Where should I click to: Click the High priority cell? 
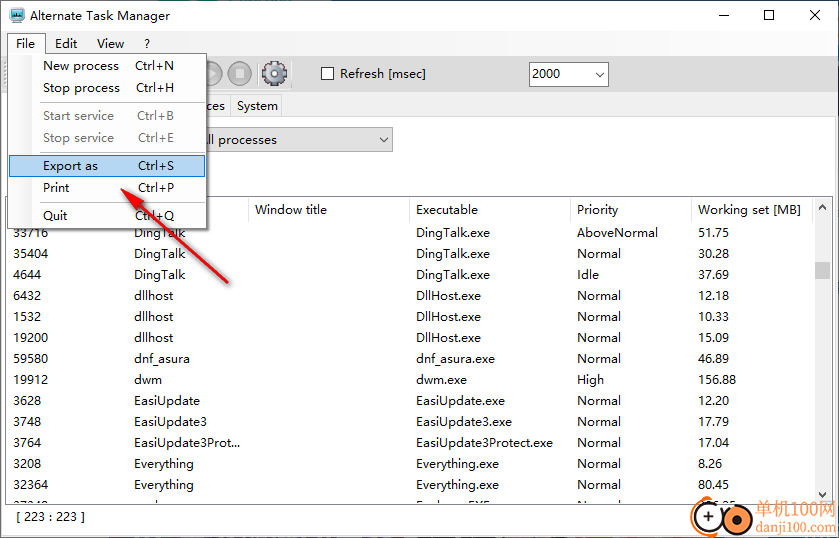[x=590, y=380]
